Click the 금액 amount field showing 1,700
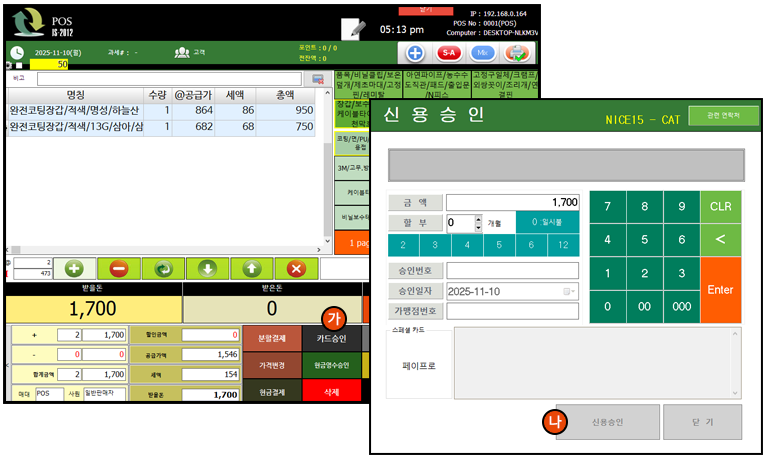This screenshot has height=461, width=766. point(512,202)
